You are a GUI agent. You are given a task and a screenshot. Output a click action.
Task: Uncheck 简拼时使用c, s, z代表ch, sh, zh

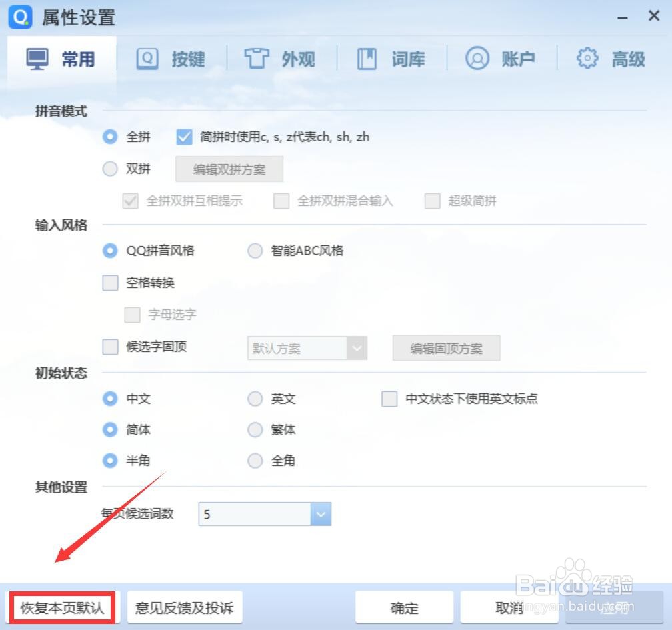[x=183, y=137]
